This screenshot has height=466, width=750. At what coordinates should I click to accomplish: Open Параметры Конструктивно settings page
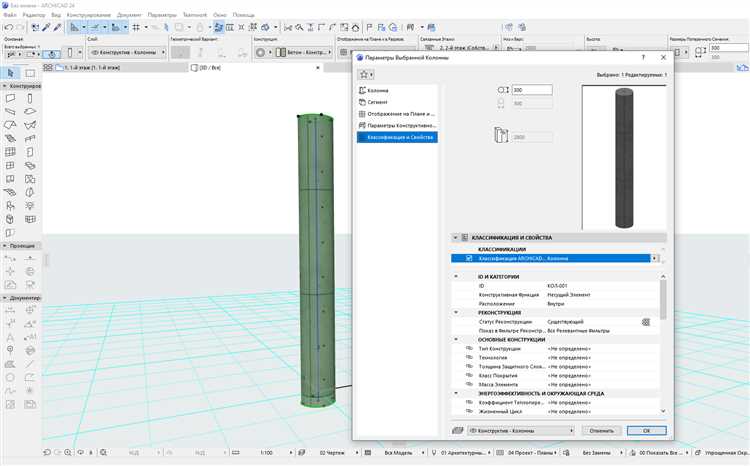point(397,125)
